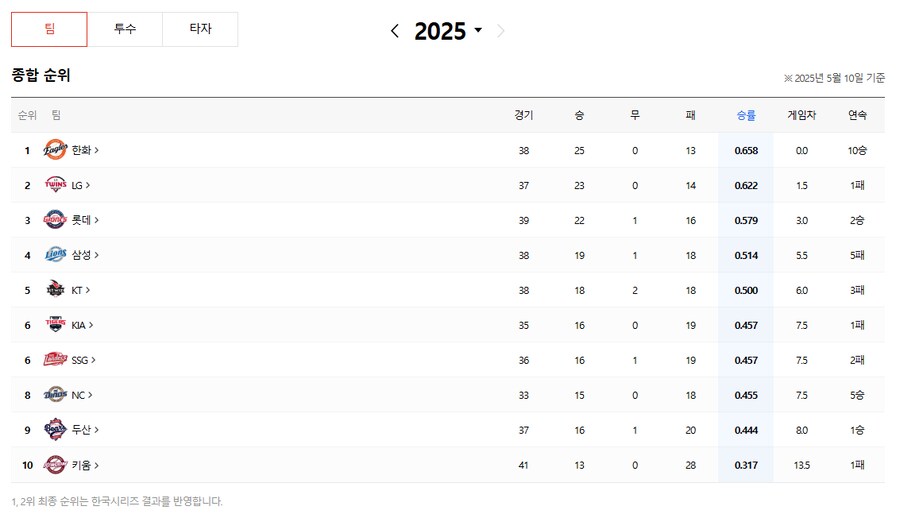The image size is (900, 514).
Task: Click the SSG Landers team logo
Action: [55, 360]
